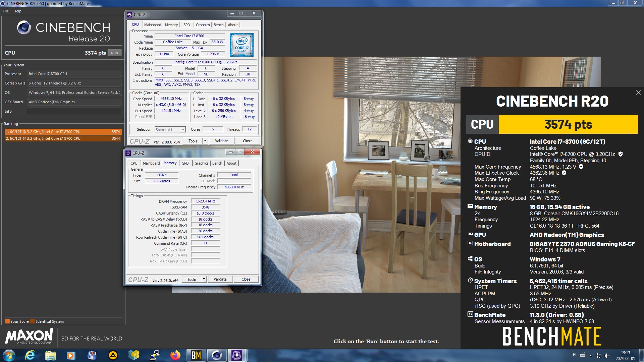
Task: Open Tools dropdown arrow in top CPU-Z
Action: 205,141
